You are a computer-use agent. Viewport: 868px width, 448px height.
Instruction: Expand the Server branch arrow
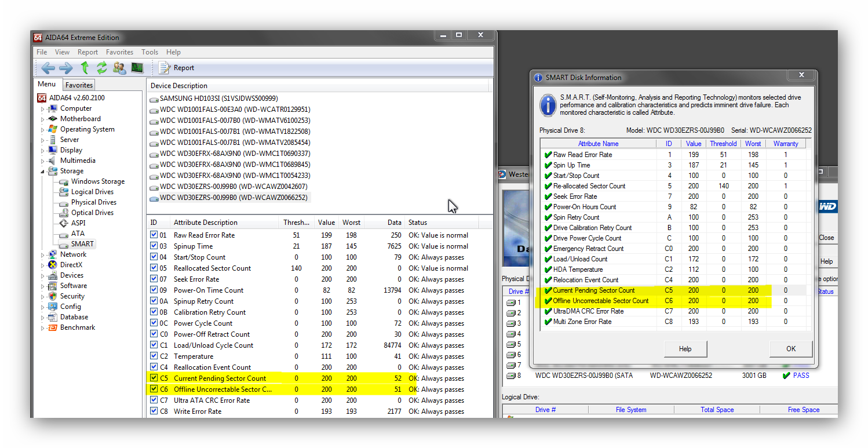pos(42,140)
